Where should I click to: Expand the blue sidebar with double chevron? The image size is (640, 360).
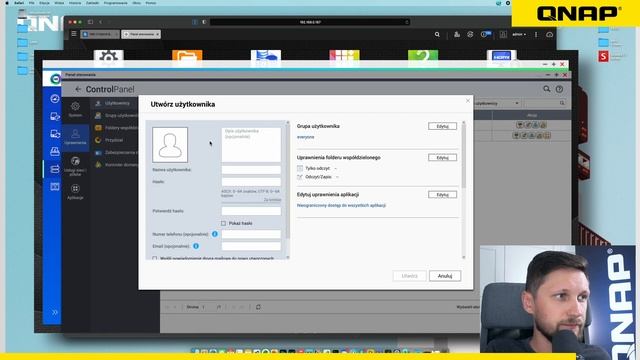(55, 312)
